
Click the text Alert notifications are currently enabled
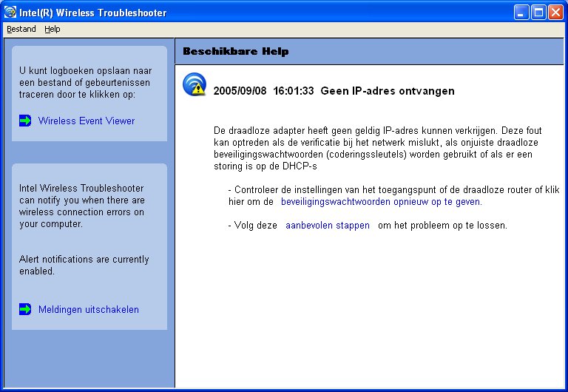[x=84, y=266]
